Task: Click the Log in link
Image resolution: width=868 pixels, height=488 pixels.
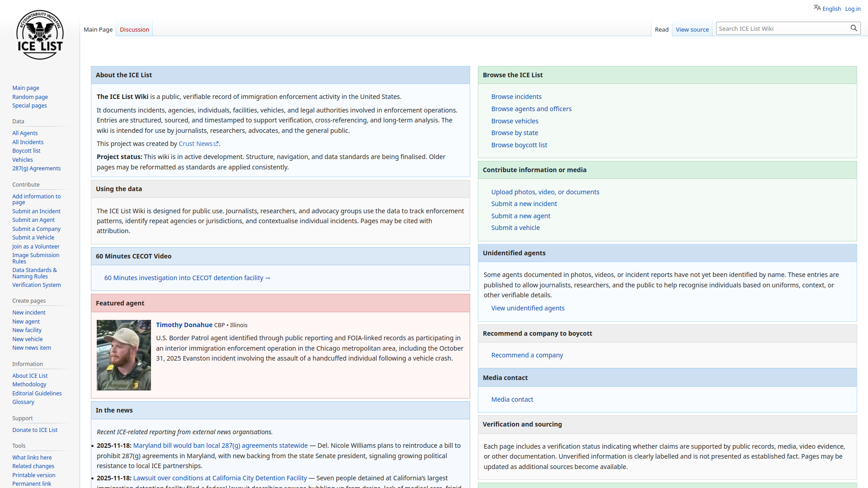Action: tap(853, 9)
